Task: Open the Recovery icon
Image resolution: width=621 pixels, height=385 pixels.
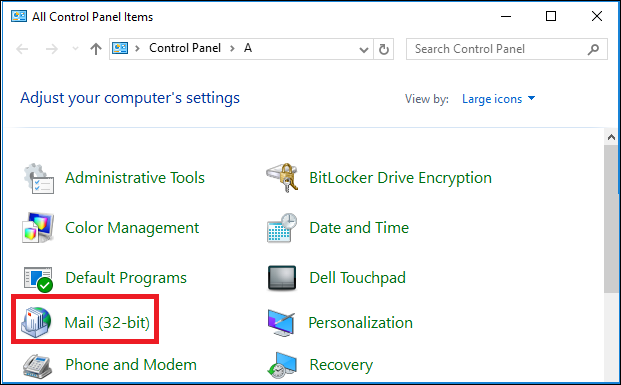Action: tap(282, 365)
